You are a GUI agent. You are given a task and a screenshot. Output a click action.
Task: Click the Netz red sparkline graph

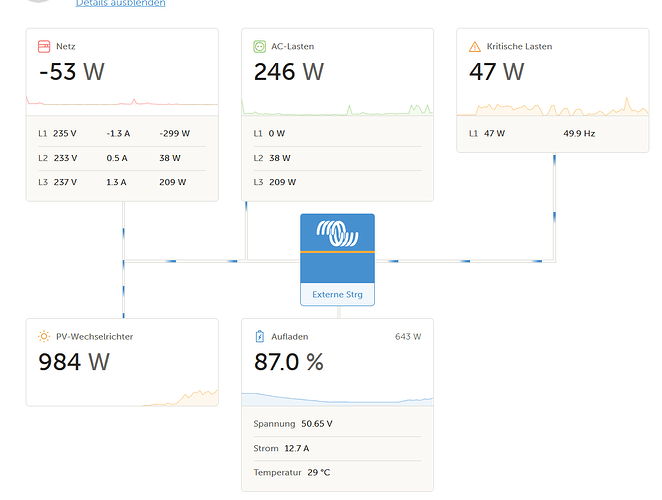(122, 102)
